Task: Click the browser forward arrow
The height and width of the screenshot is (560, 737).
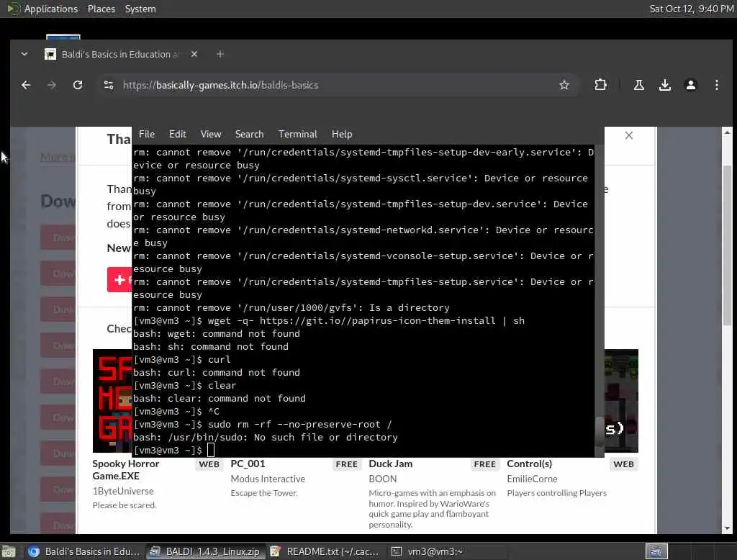Action: pos(52,85)
